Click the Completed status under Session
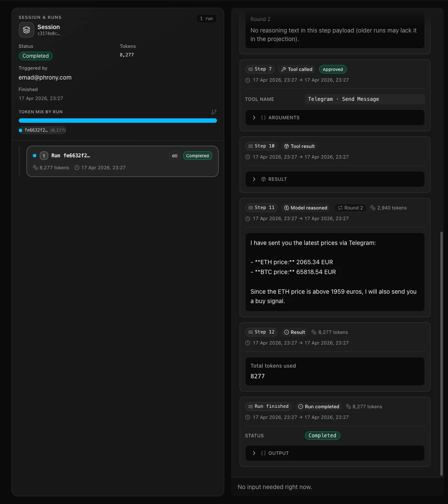This screenshot has width=448, height=504. tap(35, 56)
